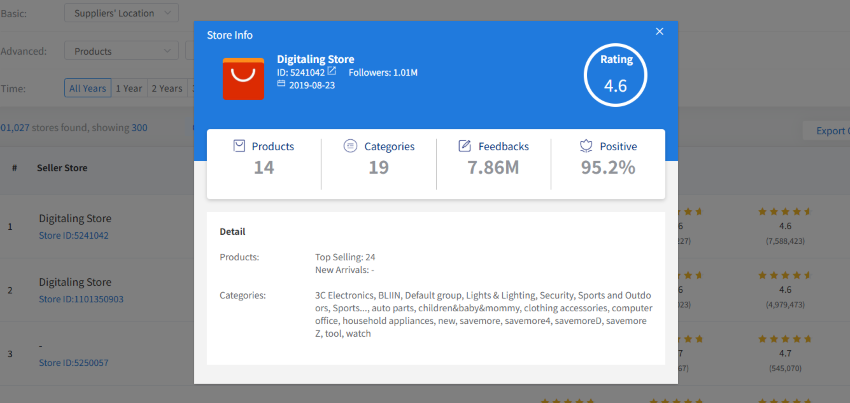Click the Categories count 19
Viewport: 850px width, 403px height.
pyautogui.click(x=378, y=168)
